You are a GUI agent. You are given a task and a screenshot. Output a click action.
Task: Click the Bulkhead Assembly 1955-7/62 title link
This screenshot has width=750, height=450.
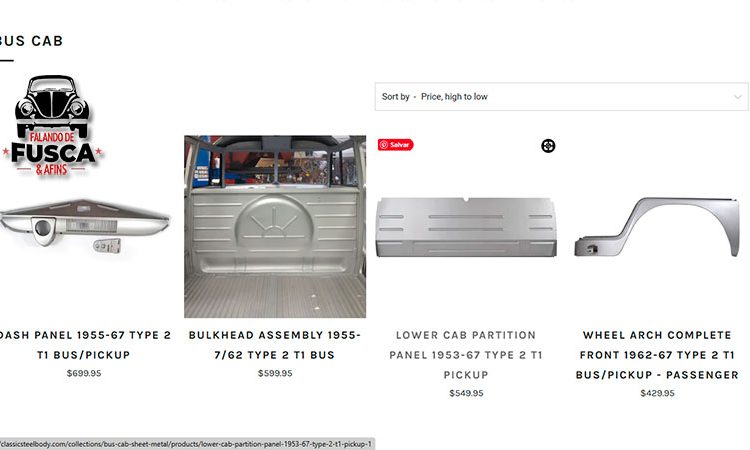275,345
